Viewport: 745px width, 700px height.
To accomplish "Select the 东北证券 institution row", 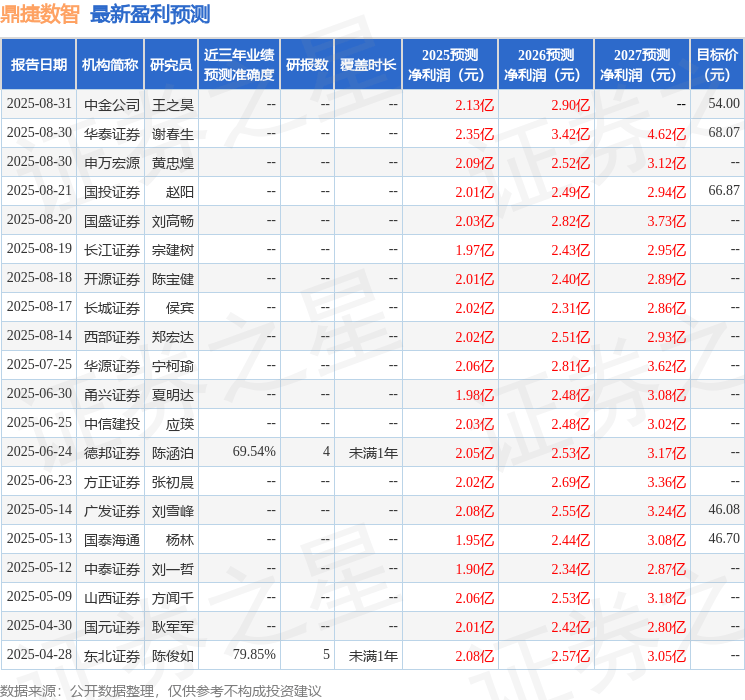I will coord(112,656).
